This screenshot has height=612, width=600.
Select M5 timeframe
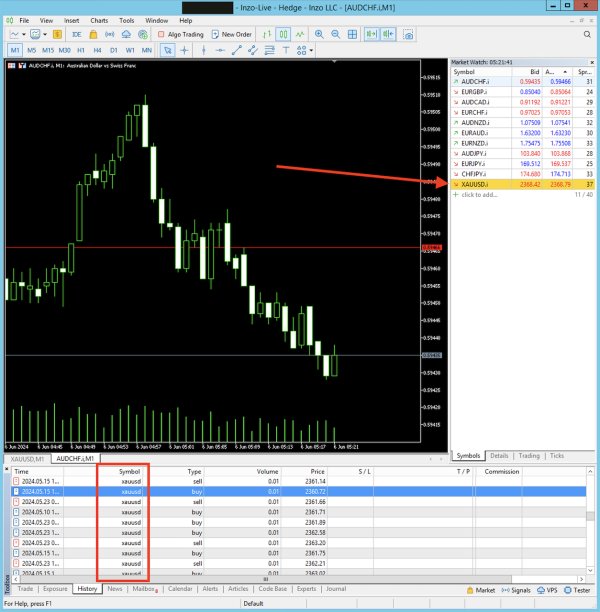(32, 50)
